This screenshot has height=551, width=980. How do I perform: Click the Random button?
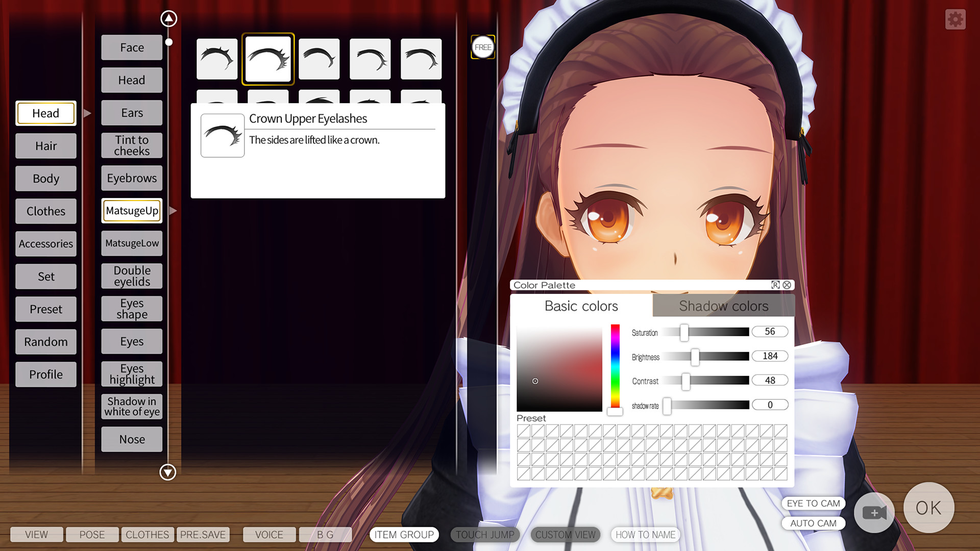45,342
